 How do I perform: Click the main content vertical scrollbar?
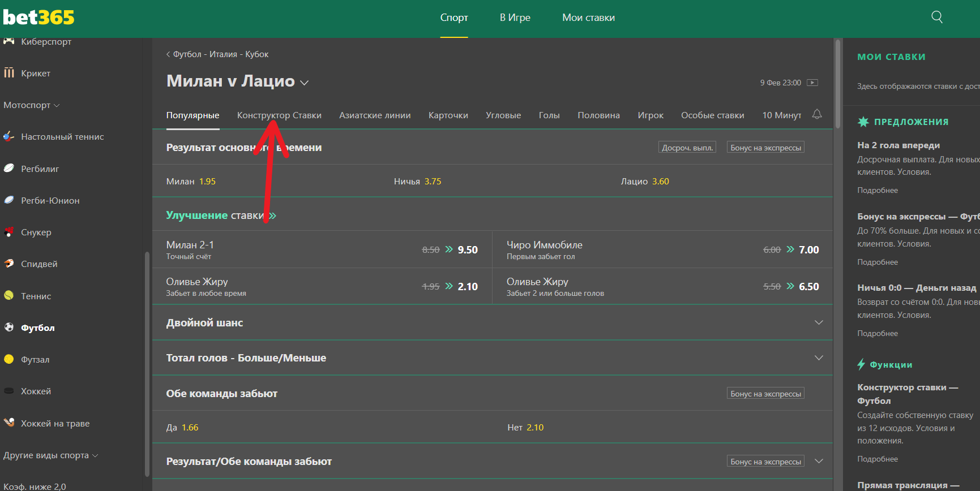[x=837, y=85]
